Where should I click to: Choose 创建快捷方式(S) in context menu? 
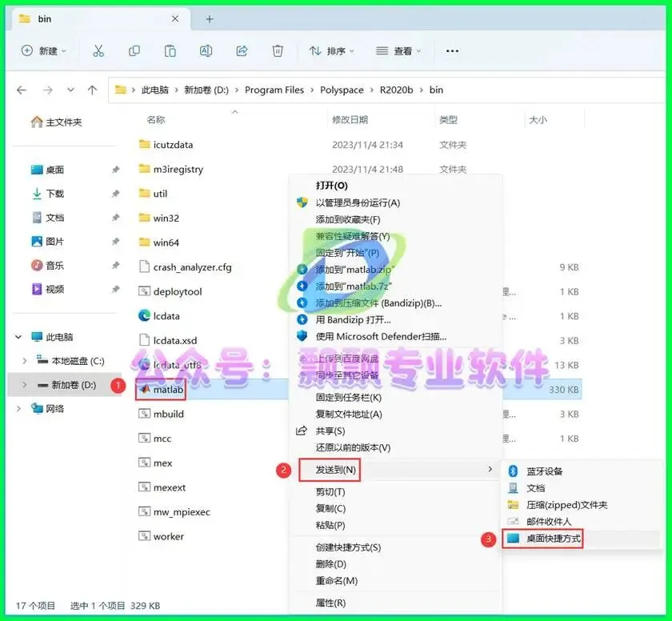coord(348,547)
